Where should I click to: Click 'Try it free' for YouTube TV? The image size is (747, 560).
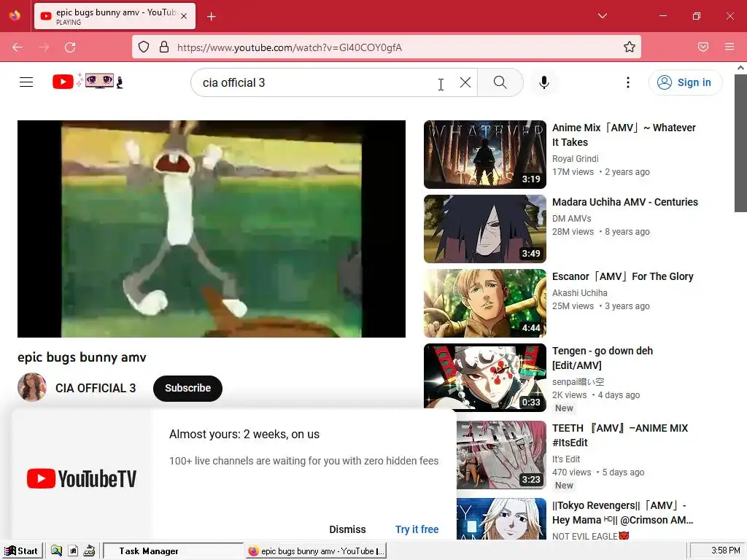417,529
